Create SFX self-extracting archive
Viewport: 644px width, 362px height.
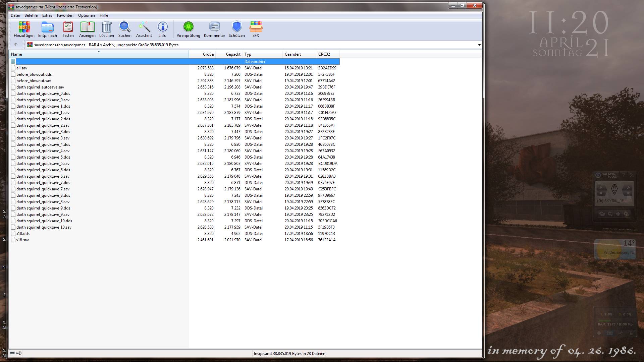coord(256,29)
